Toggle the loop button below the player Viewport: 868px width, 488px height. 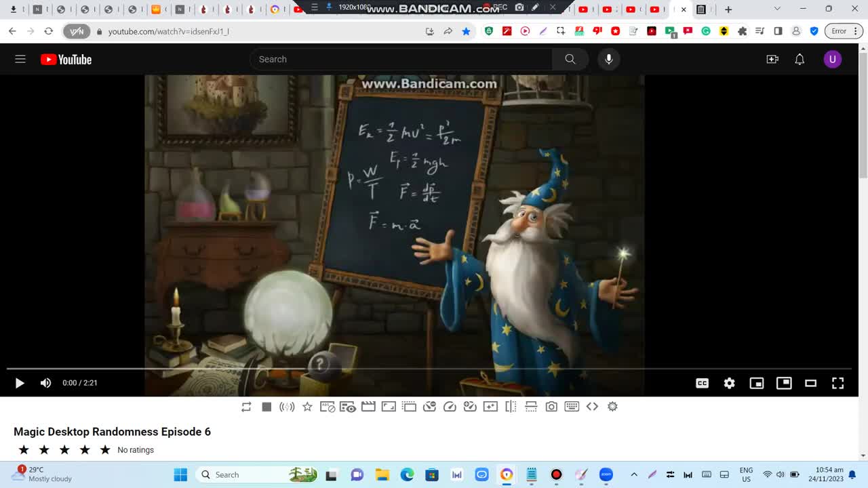pyautogui.click(x=246, y=407)
